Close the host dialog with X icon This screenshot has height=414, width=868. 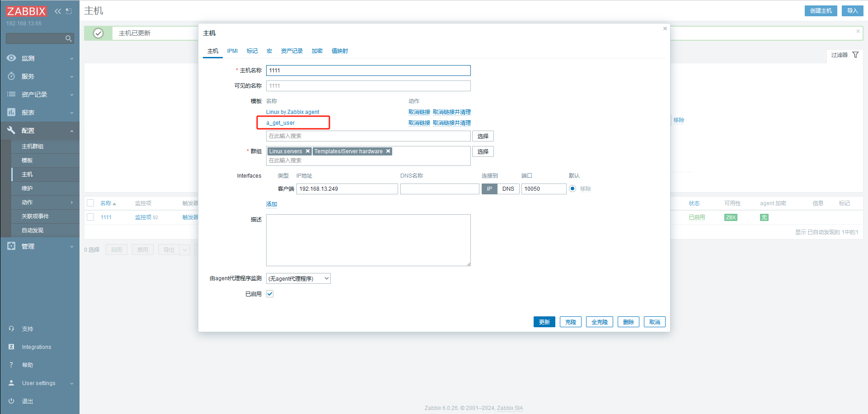(x=665, y=29)
